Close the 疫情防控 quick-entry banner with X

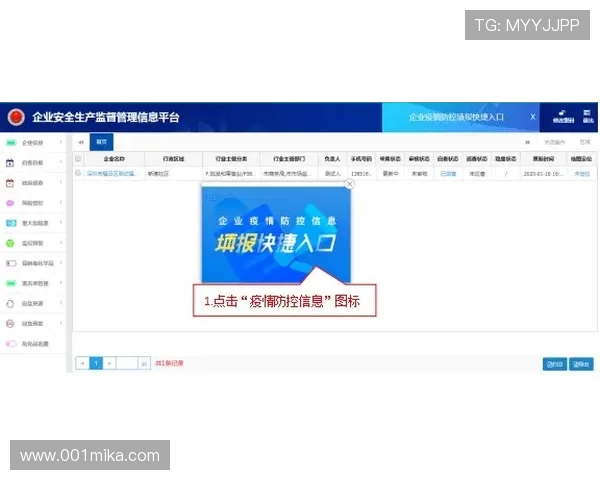click(533, 117)
